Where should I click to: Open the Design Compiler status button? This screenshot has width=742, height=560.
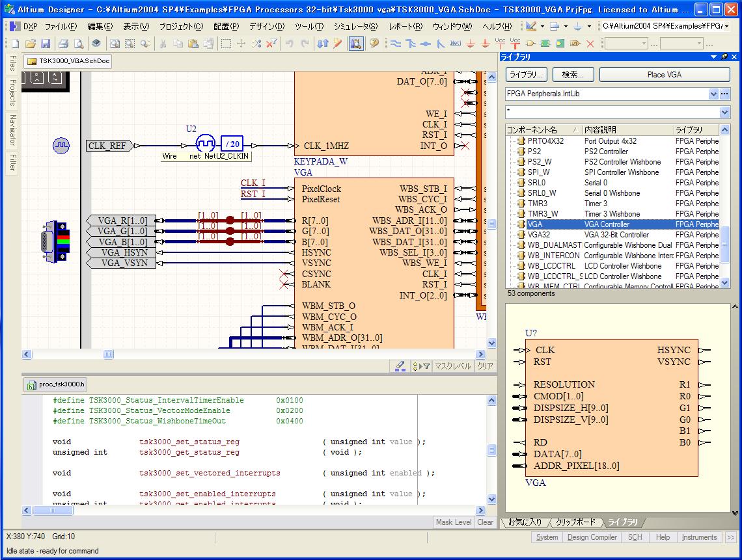tap(592, 537)
